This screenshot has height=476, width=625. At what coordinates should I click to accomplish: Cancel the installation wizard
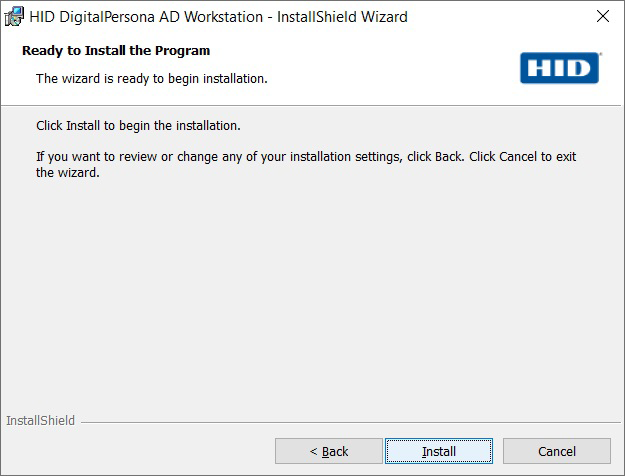coord(556,451)
